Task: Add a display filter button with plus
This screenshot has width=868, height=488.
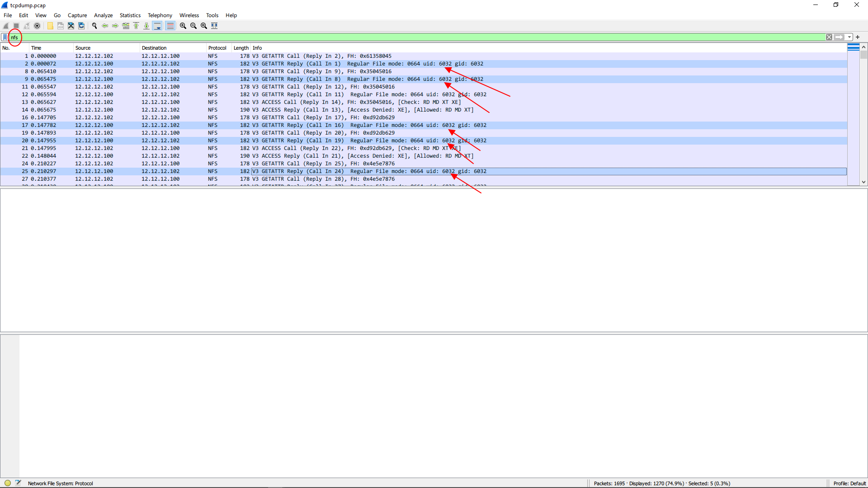Action: point(858,37)
